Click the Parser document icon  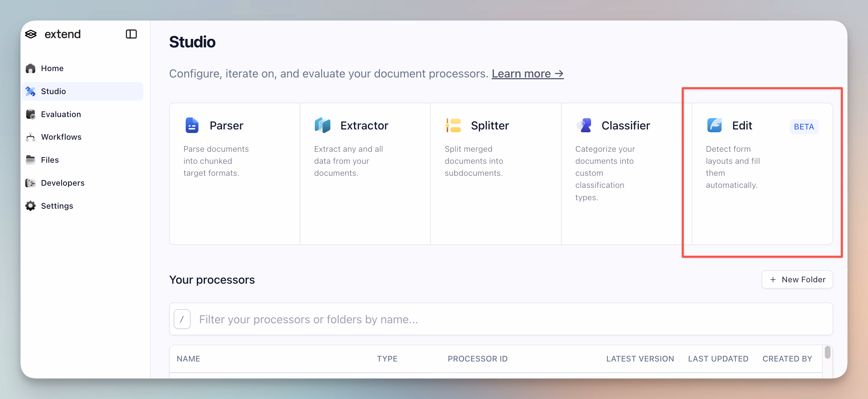[192, 125]
